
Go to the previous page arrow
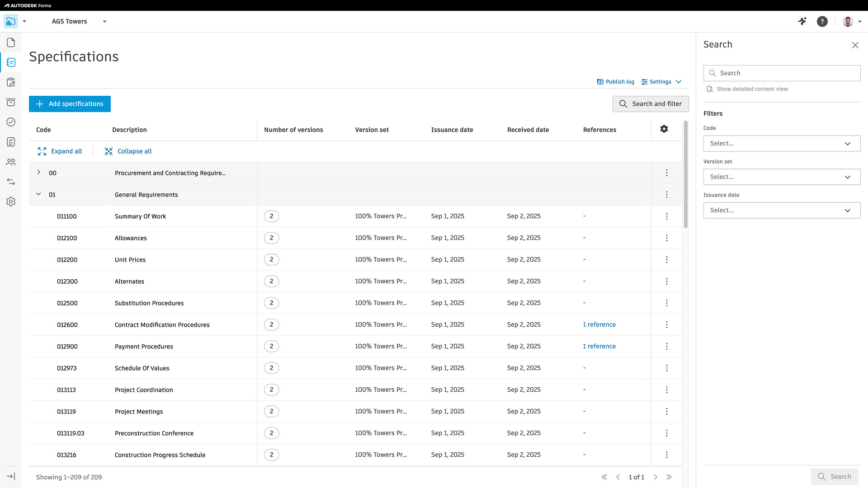pyautogui.click(x=618, y=477)
